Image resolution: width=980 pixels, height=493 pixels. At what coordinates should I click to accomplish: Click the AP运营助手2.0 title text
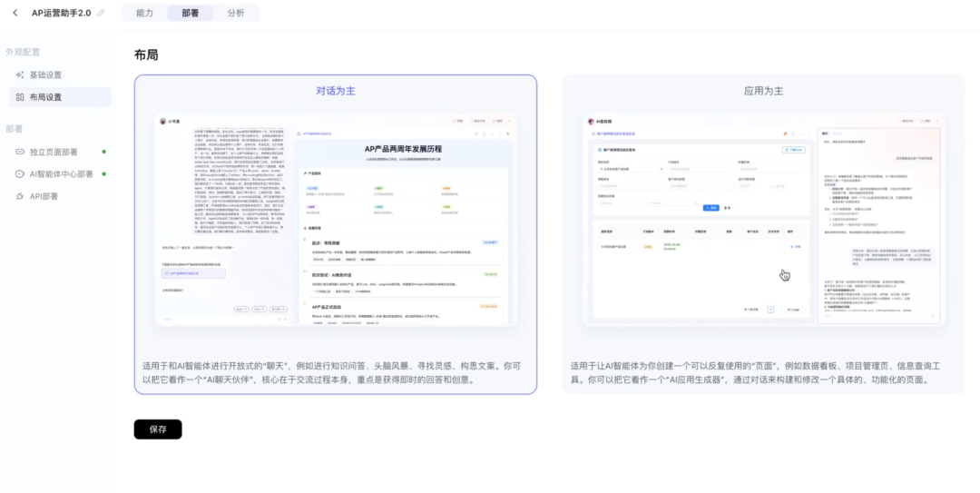pyautogui.click(x=62, y=13)
